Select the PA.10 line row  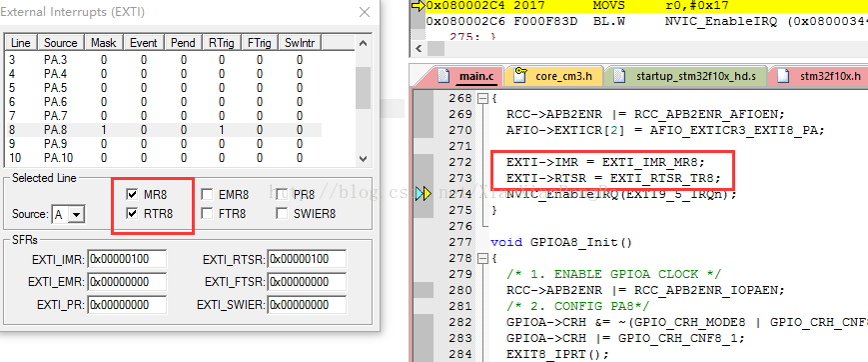click(x=163, y=158)
